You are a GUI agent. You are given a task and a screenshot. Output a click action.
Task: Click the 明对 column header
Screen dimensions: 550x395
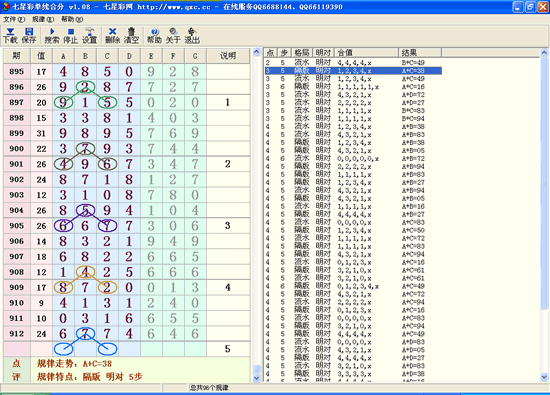pyautogui.click(x=323, y=53)
